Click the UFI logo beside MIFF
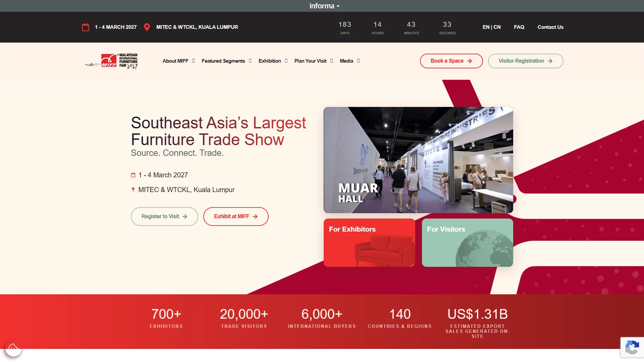 coord(92,65)
